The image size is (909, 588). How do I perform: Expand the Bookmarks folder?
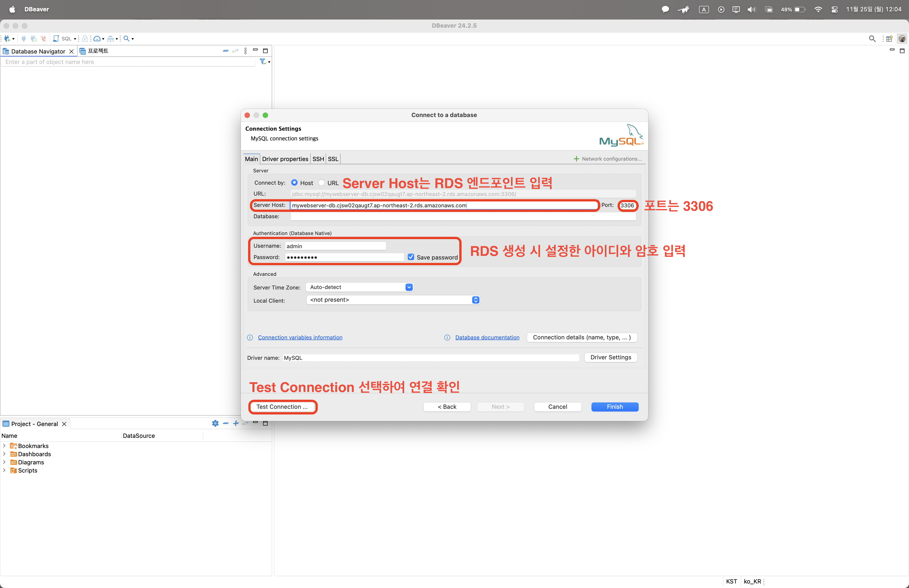[4, 446]
